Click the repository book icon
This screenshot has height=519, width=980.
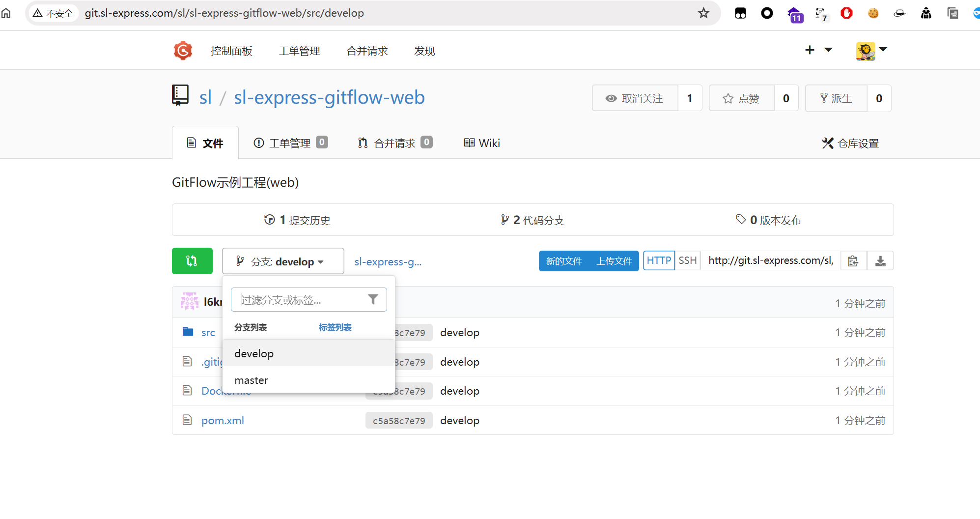pos(180,95)
